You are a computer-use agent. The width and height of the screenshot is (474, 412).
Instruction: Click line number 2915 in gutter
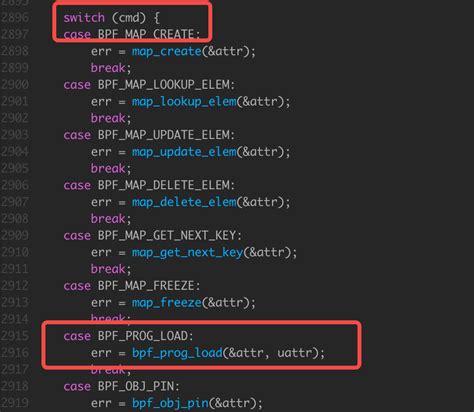tap(15, 336)
